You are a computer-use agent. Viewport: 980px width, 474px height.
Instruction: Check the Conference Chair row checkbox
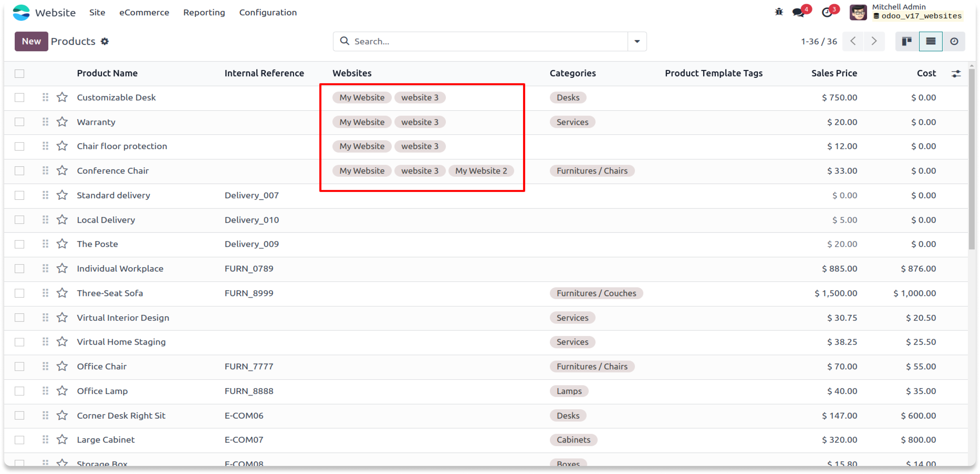pyautogui.click(x=19, y=171)
